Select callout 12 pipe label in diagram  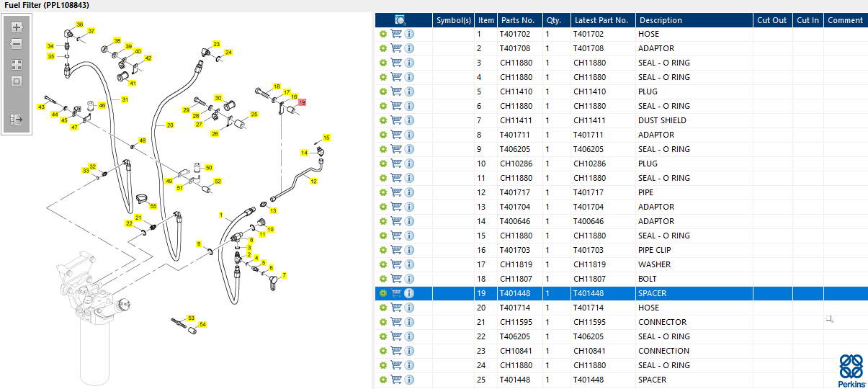[313, 181]
